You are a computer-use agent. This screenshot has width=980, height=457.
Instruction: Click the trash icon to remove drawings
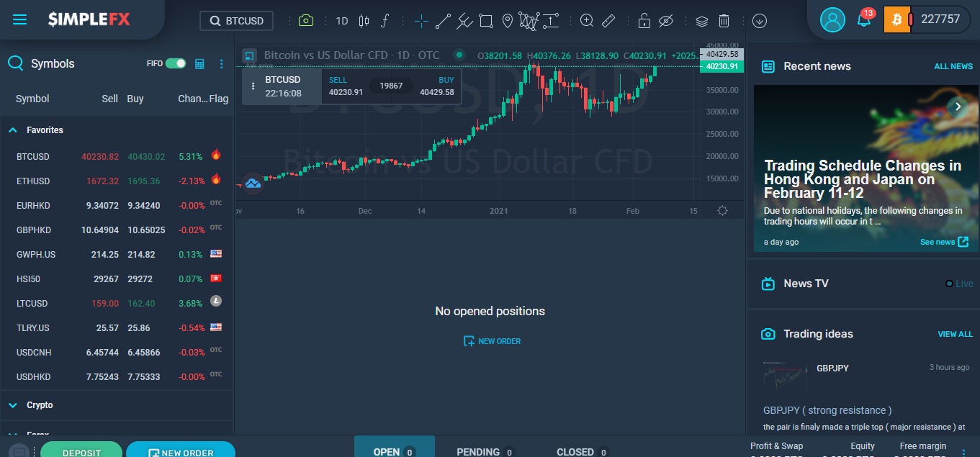[724, 21]
